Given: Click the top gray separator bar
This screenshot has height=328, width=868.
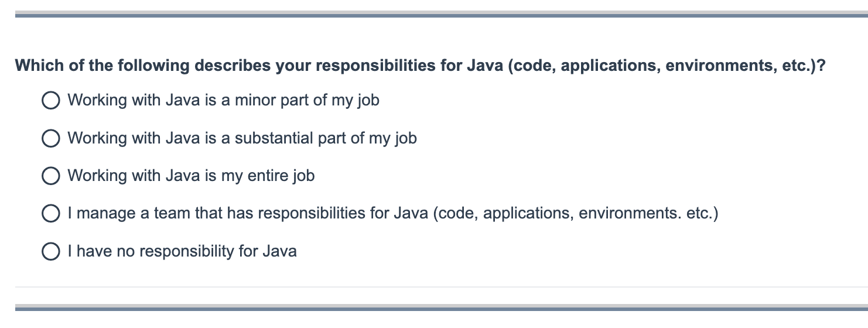Looking at the screenshot, I should [442, 14].
